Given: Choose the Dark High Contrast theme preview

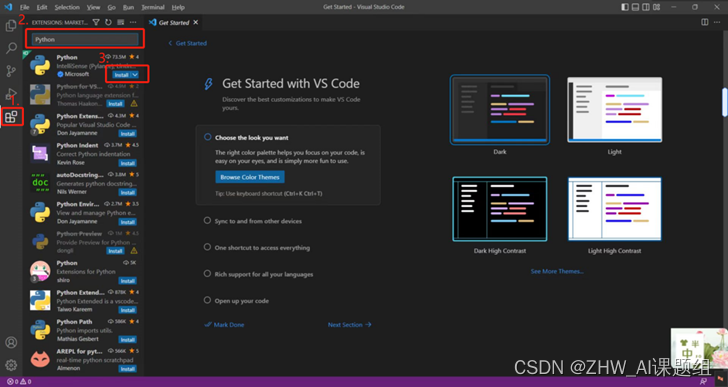Looking at the screenshot, I should 500,209.
